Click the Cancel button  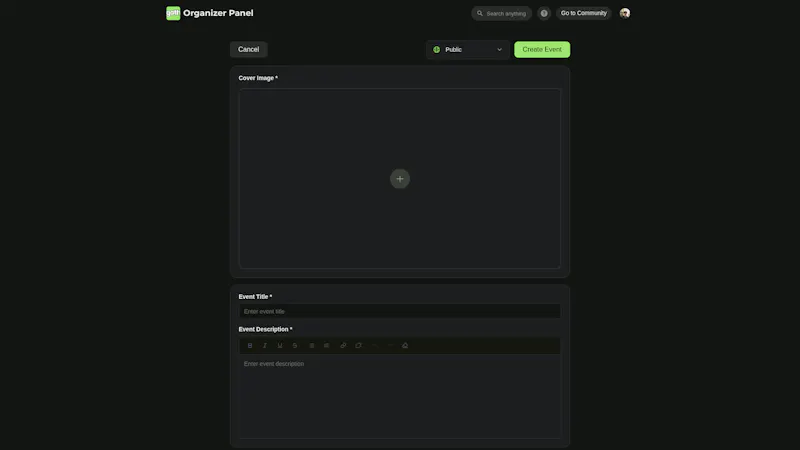248,49
